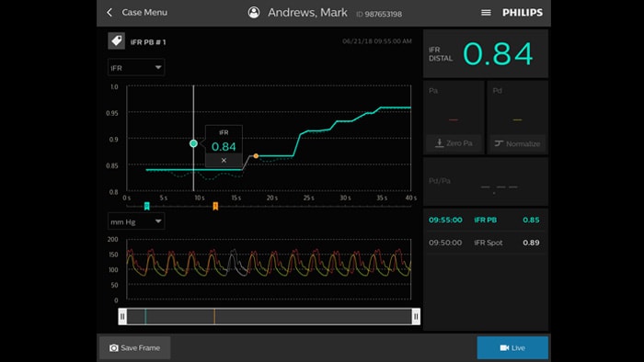Image resolution: width=644 pixels, height=362 pixels.
Task: Click the teal cursor dot on iFR curve
Action: tap(193, 143)
